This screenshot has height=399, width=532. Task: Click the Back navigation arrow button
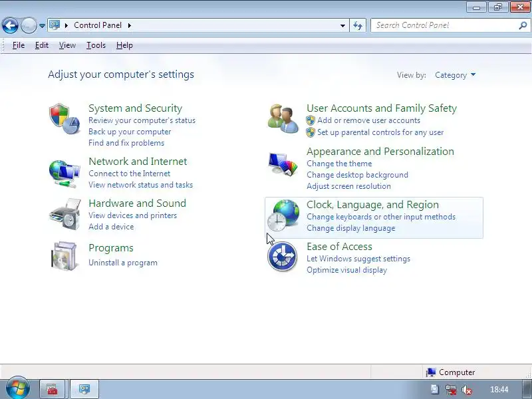[x=10, y=25]
